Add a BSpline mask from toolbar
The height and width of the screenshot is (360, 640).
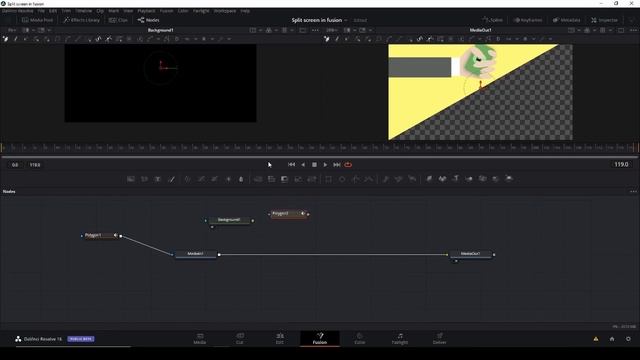[369, 179]
